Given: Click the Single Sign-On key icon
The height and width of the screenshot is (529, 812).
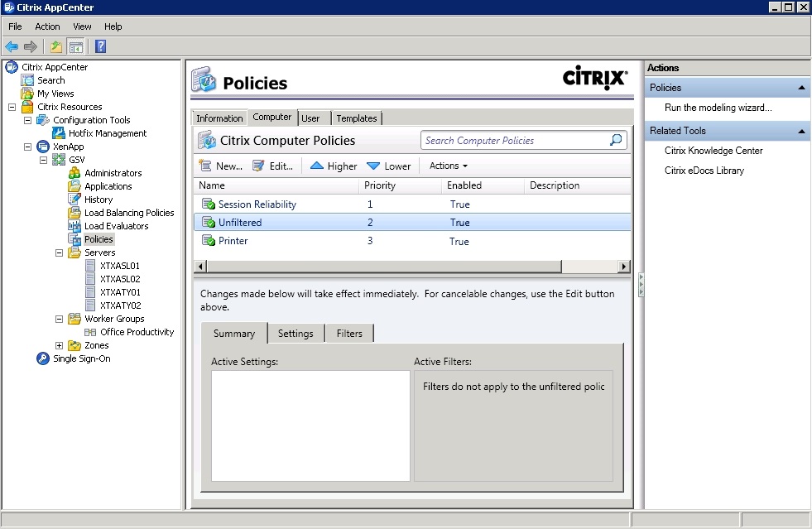Looking at the screenshot, I should click(x=43, y=358).
